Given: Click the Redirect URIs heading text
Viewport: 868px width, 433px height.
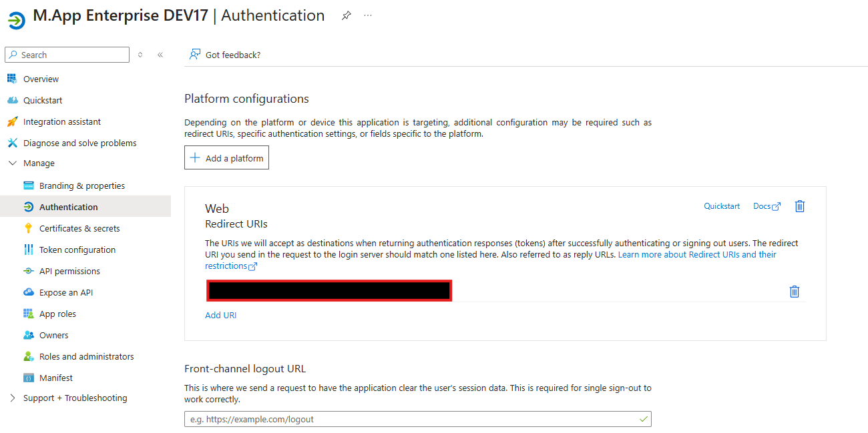Looking at the screenshot, I should pos(236,224).
